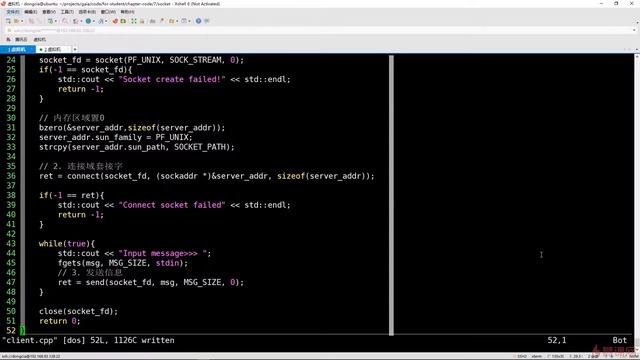
Task: Click the Reconnect toolbar icon
Action: tap(39, 21)
